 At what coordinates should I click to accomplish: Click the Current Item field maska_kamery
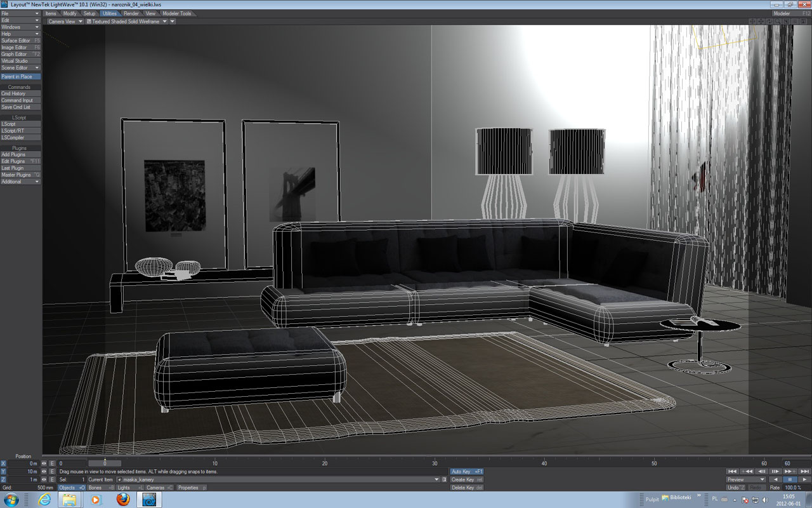click(x=277, y=479)
